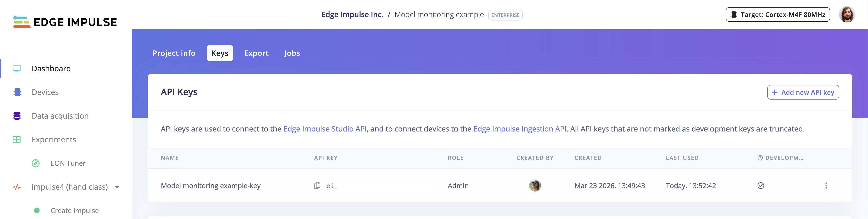The height and width of the screenshot is (219, 868).
Task: Open the Edge Impulse Ingestion API link
Action: coord(519,129)
